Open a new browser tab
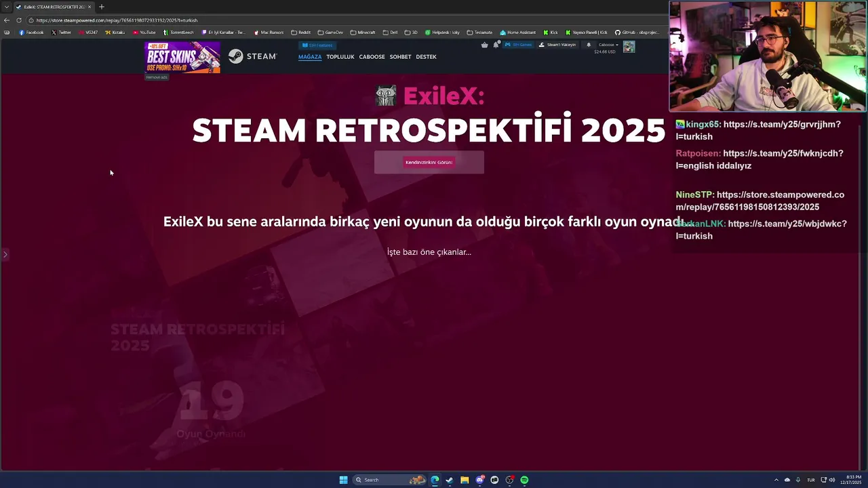This screenshot has height=488, width=868. point(102,7)
